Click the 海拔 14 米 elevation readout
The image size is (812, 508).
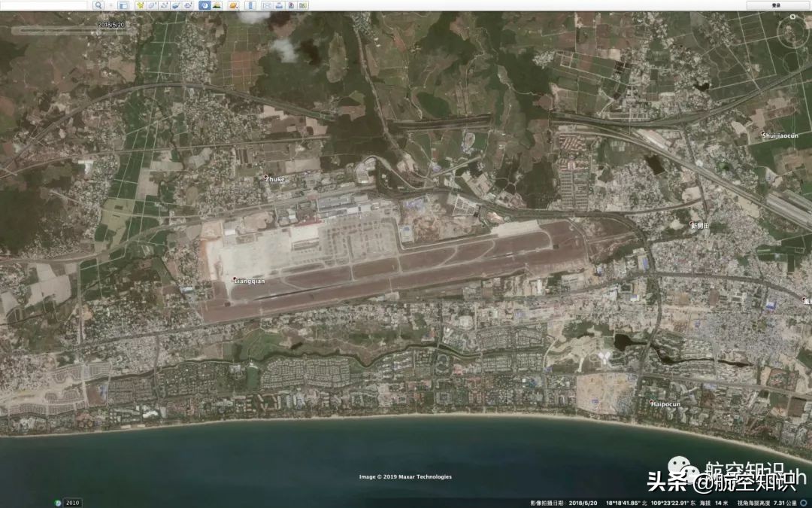714,503
